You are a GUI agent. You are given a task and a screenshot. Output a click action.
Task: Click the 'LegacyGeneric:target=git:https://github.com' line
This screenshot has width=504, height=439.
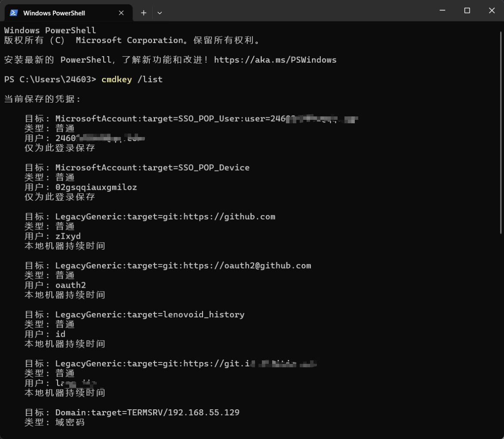point(150,217)
